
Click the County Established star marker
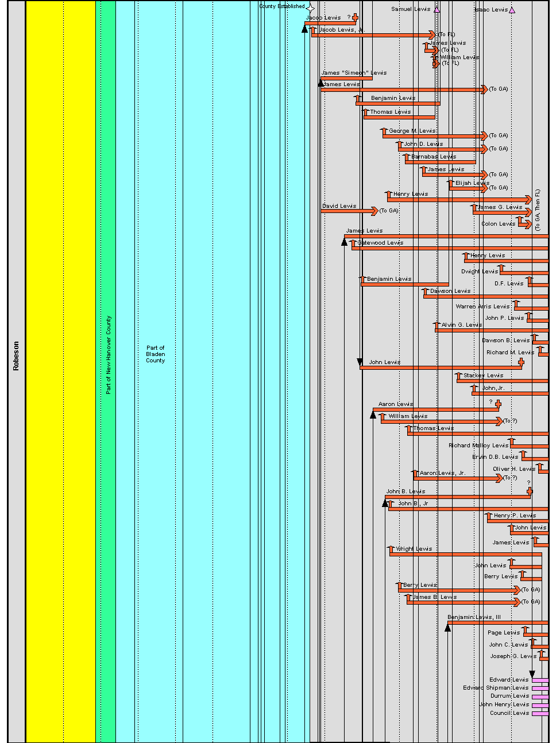pyautogui.click(x=310, y=8)
